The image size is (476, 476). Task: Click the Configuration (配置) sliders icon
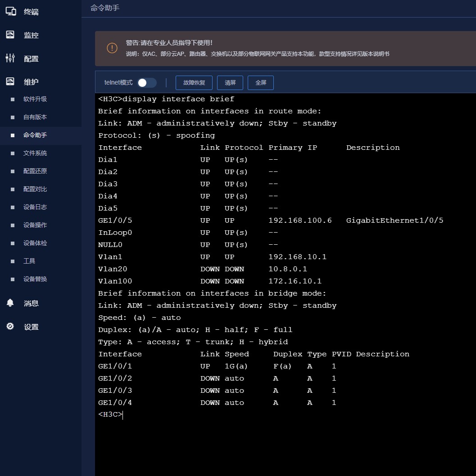point(10,58)
